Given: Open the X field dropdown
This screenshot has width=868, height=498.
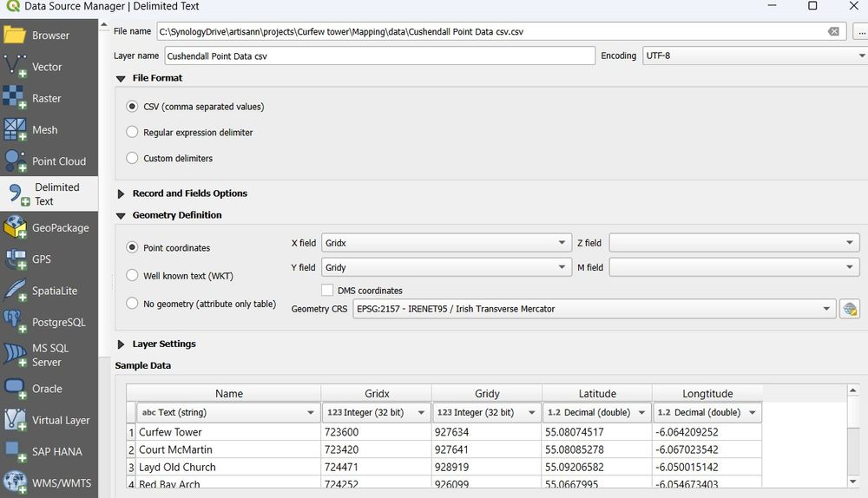Looking at the screenshot, I should point(446,243).
